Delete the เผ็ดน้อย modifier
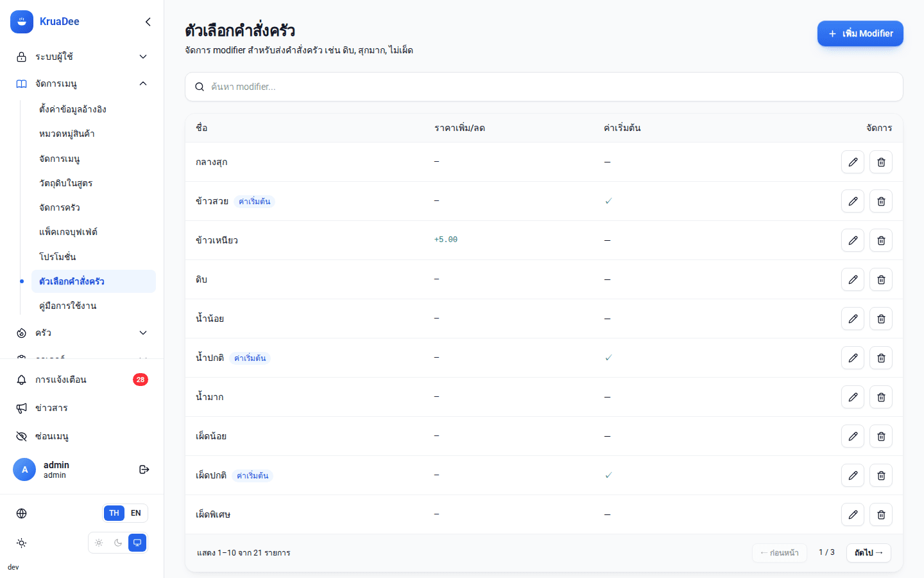The image size is (924, 578). [881, 436]
